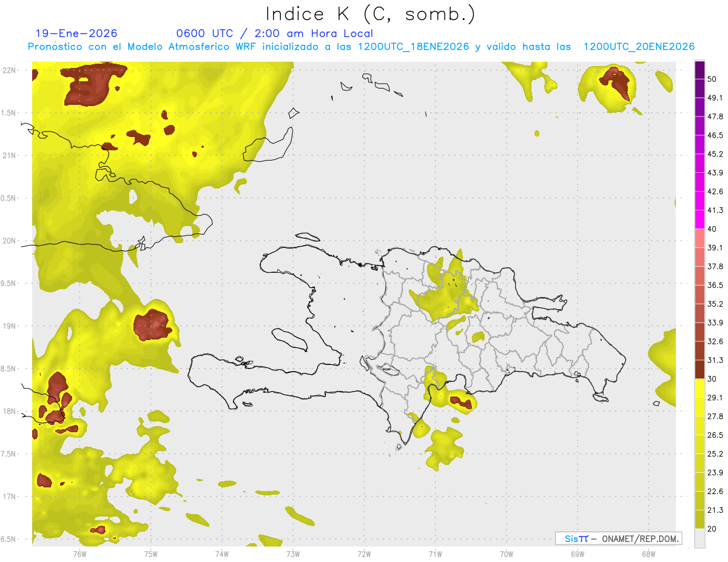Click the colorbar value "46.5"
The image size is (728, 562).
tap(716, 135)
